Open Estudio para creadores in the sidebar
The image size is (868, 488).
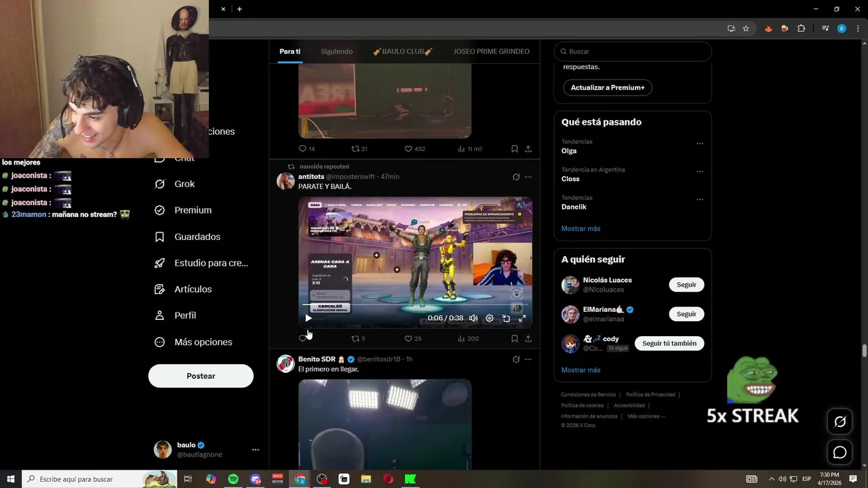tap(201, 263)
